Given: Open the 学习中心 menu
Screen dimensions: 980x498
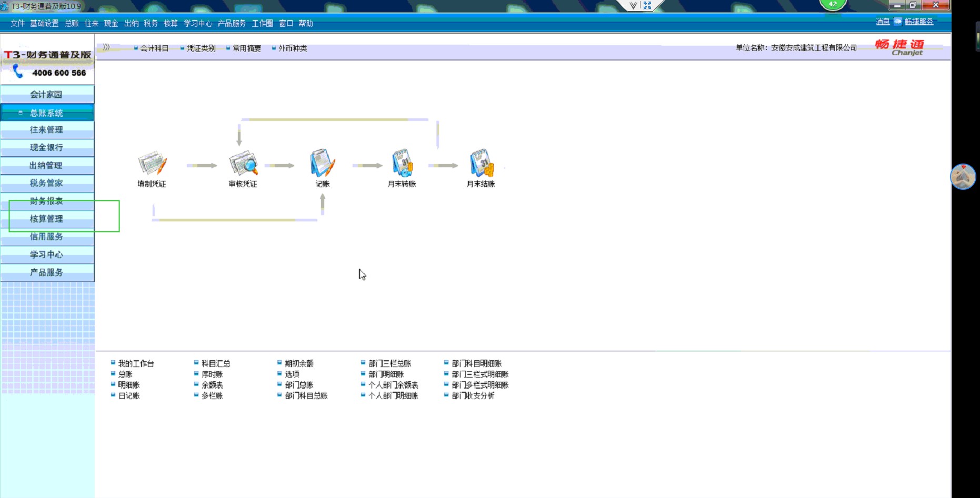Looking at the screenshot, I should [198, 23].
